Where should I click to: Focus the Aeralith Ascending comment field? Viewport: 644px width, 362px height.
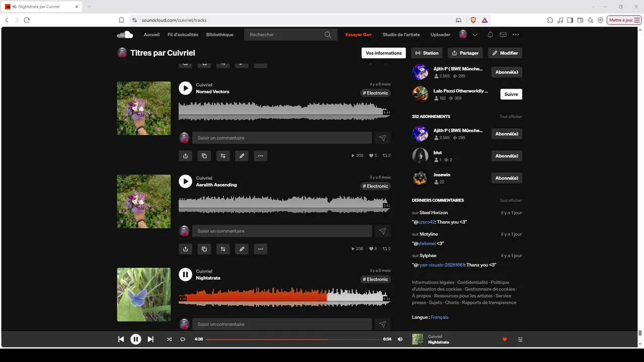click(282, 231)
